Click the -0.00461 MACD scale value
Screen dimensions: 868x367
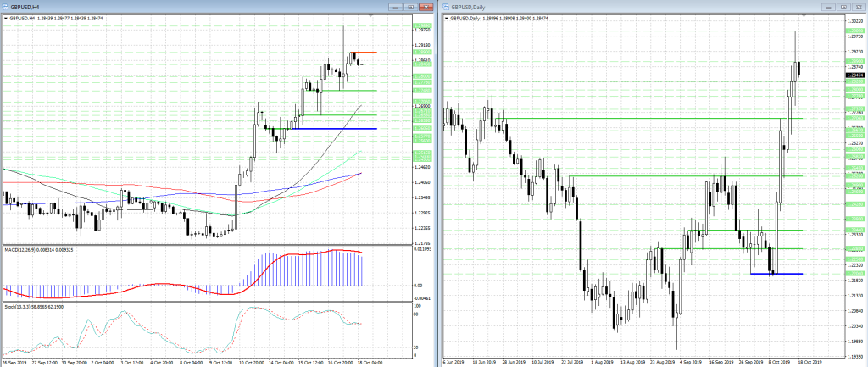(x=423, y=297)
